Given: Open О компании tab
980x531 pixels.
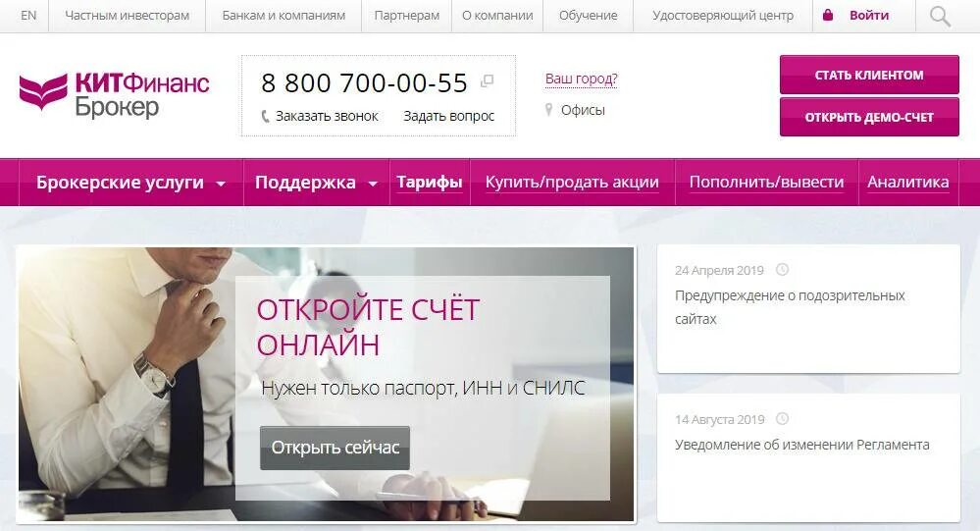Looking at the screenshot, I should click(x=497, y=16).
